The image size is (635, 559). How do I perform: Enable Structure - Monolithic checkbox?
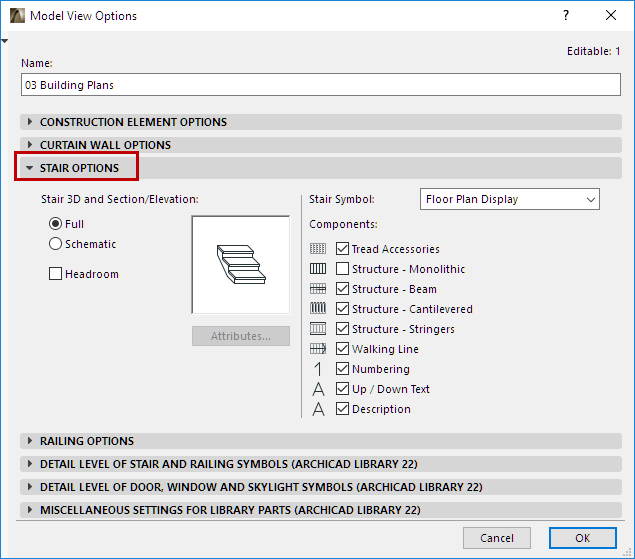tap(342, 269)
